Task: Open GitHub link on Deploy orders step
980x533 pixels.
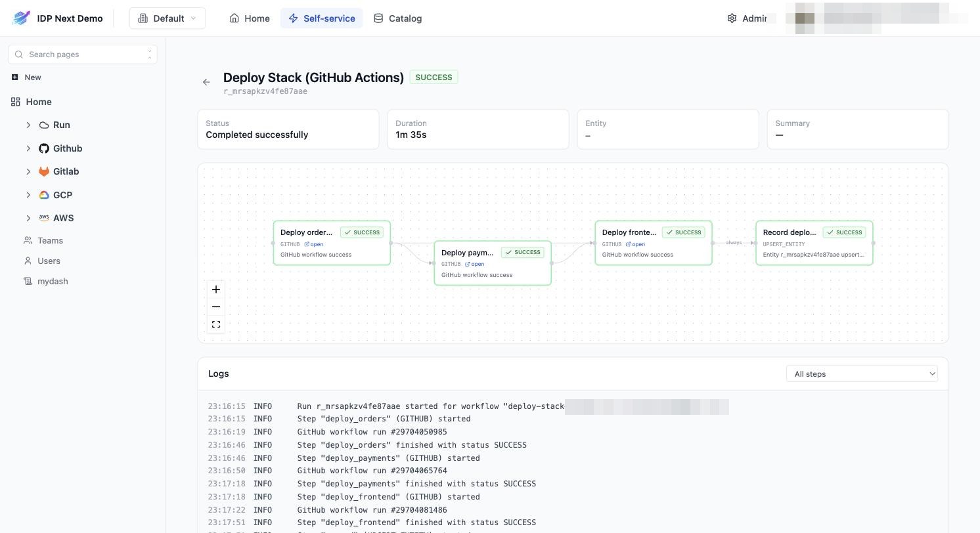Action: pyautogui.click(x=314, y=244)
